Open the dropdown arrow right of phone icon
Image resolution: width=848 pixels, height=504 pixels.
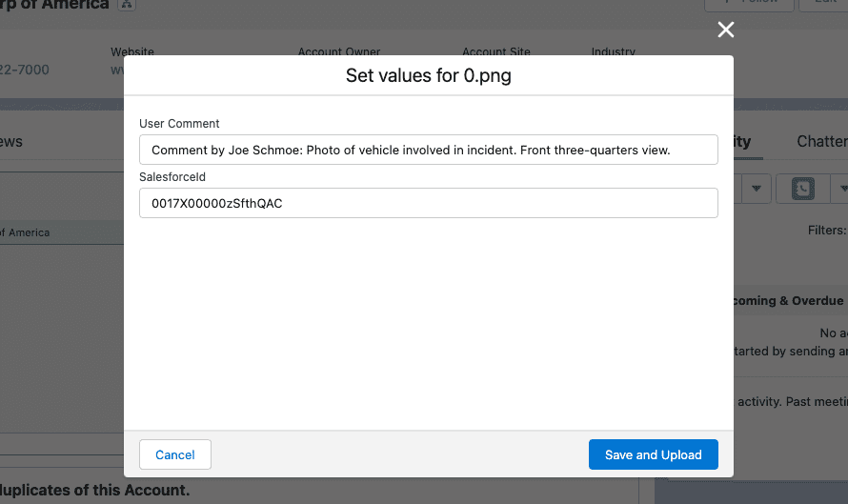[x=840, y=189]
